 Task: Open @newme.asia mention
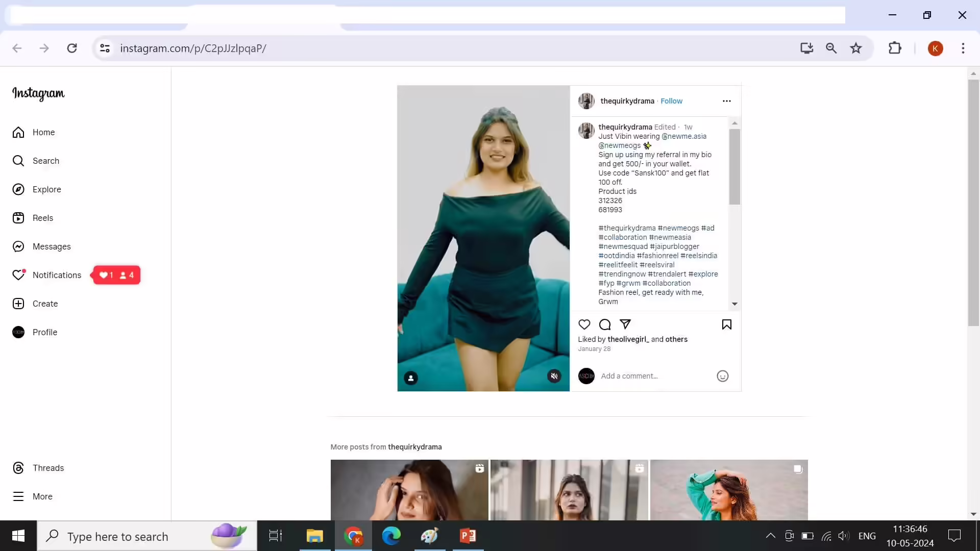coord(684,136)
